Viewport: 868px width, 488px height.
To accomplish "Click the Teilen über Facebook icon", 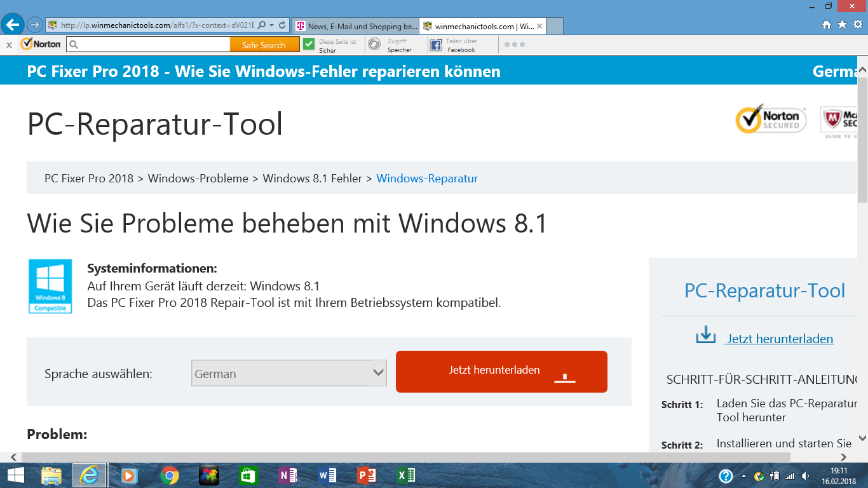I will click(436, 44).
